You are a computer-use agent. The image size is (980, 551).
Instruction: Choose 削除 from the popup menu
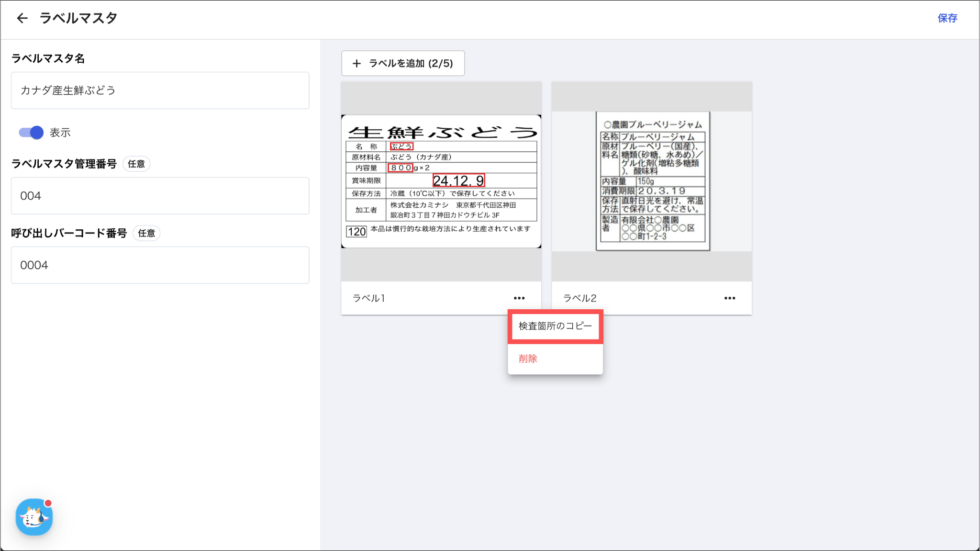(528, 359)
